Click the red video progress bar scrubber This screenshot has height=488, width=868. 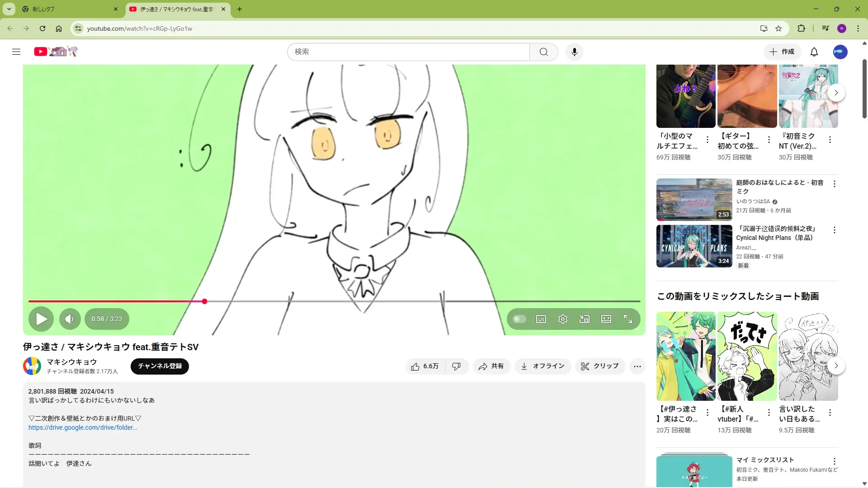point(204,301)
